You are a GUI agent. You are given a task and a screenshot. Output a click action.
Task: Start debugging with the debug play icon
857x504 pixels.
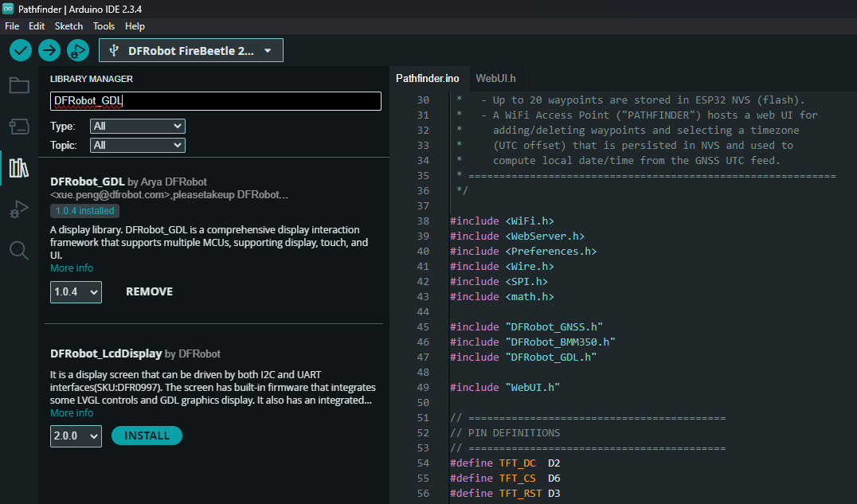tap(77, 51)
